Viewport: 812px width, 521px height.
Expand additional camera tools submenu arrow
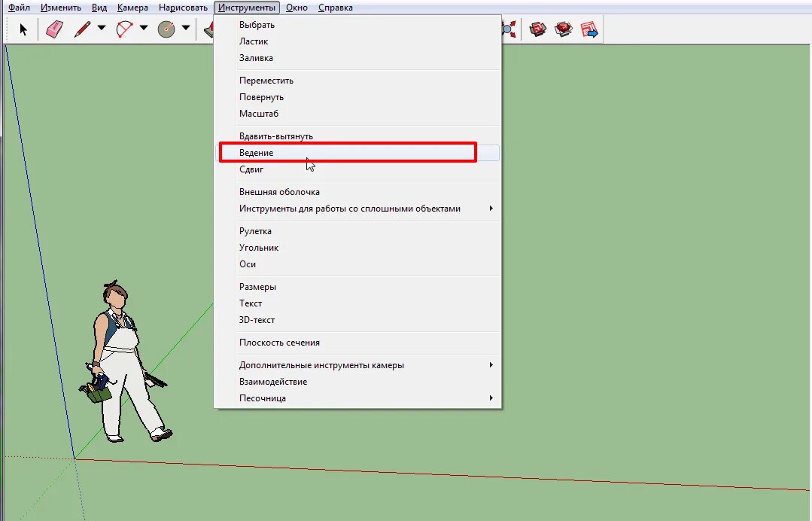pyautogui.click(x=491, y=364)
